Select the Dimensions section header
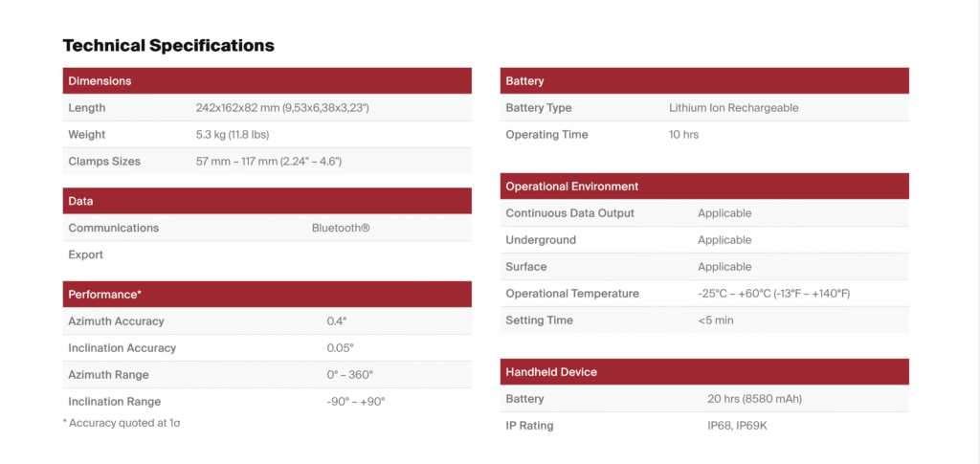Screen dimensions: 980x464 100,81
